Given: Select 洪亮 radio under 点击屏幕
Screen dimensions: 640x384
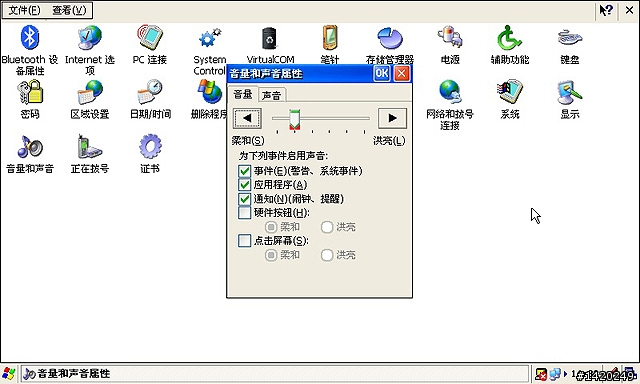Looking at the screenshot, I should (x=327, y=255).
